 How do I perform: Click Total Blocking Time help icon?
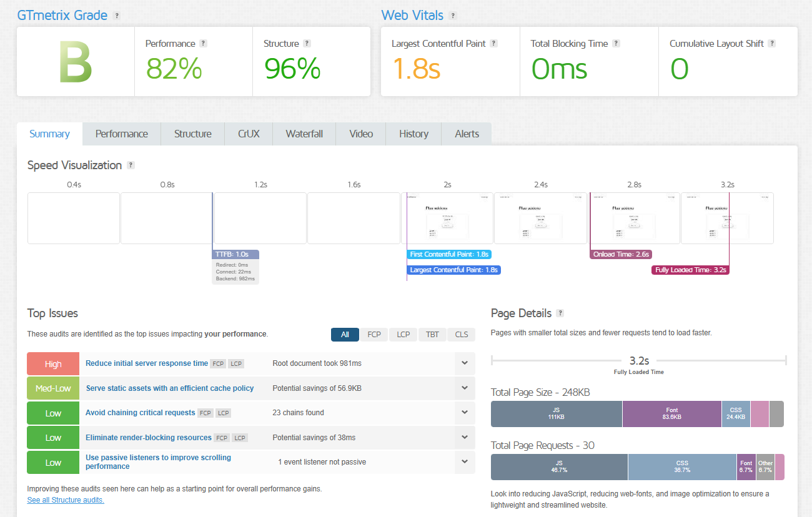pyautogui.click(x=616, y=44)
